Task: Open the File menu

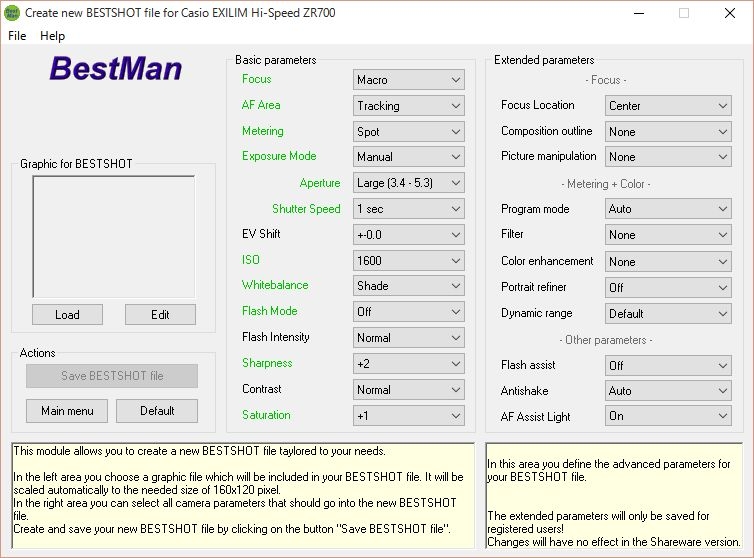Action: tap(17, 36)
